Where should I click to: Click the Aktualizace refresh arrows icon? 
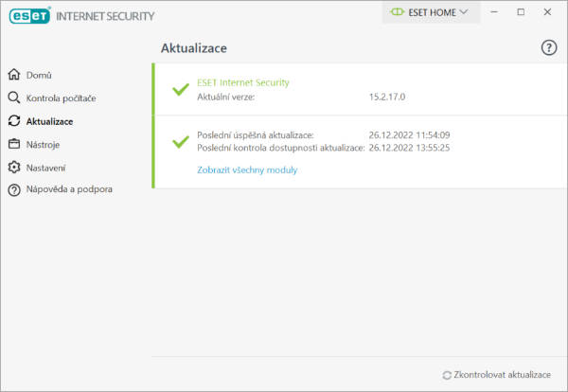[x=14, y=120]
